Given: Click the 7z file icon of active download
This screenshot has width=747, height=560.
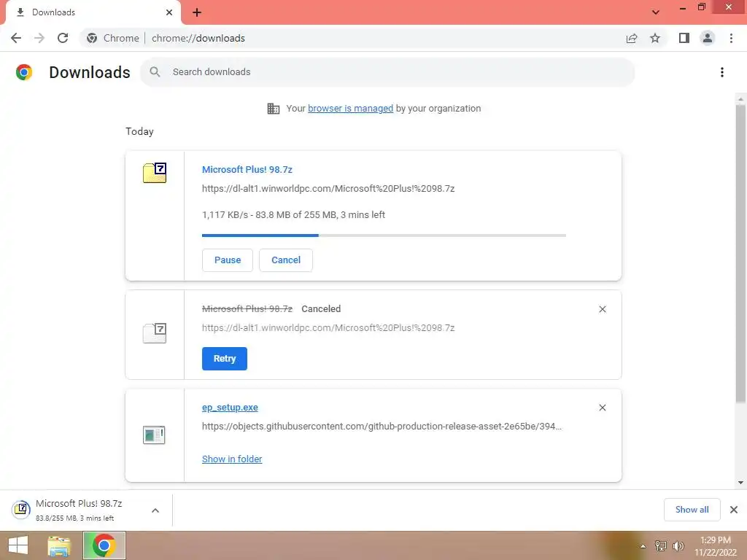Looking at the screenshot, I should click(155, 172).
